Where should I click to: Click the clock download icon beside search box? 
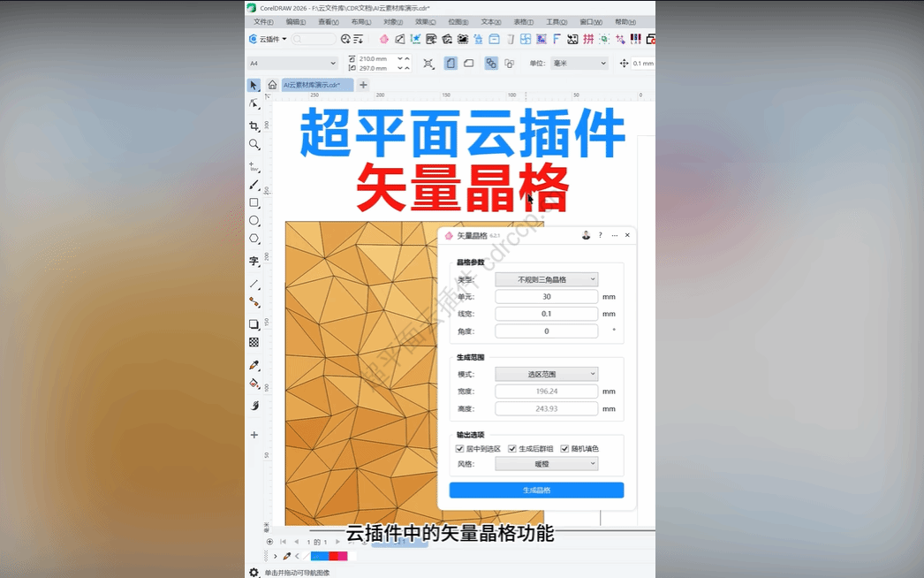345,39
